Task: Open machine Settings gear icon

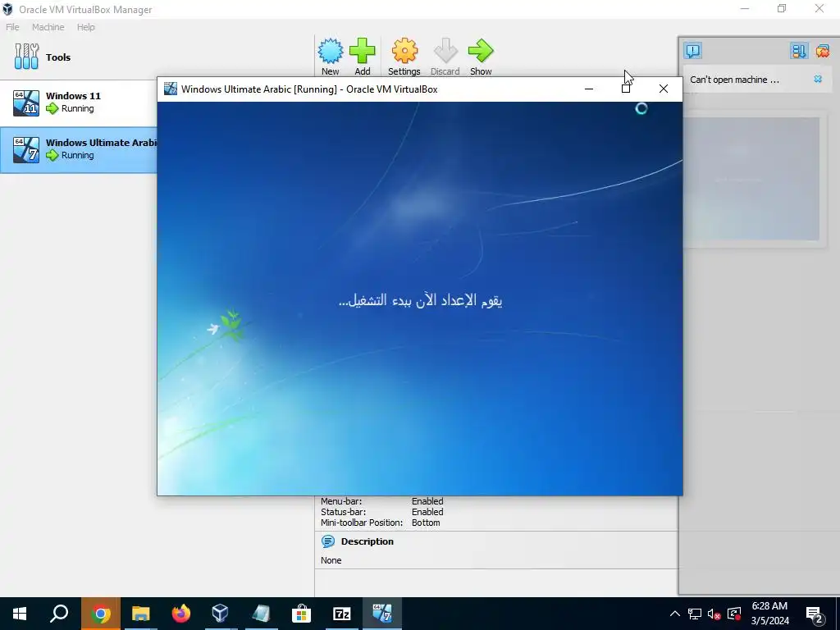Action: 404,51
